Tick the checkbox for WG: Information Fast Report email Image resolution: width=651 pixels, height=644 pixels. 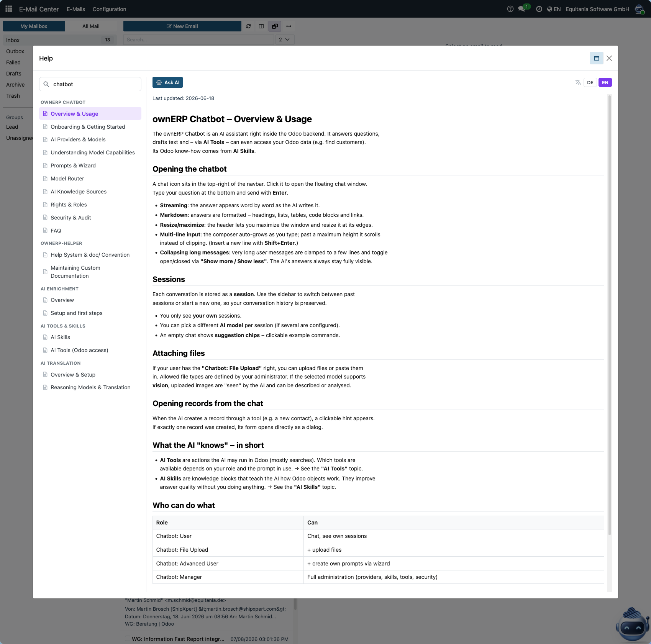128,639
